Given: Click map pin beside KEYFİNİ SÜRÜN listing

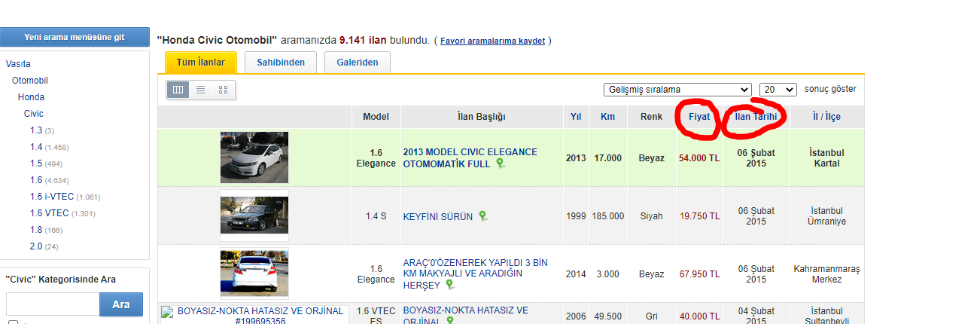Looking at the screenshot, I should pos(483,216).
